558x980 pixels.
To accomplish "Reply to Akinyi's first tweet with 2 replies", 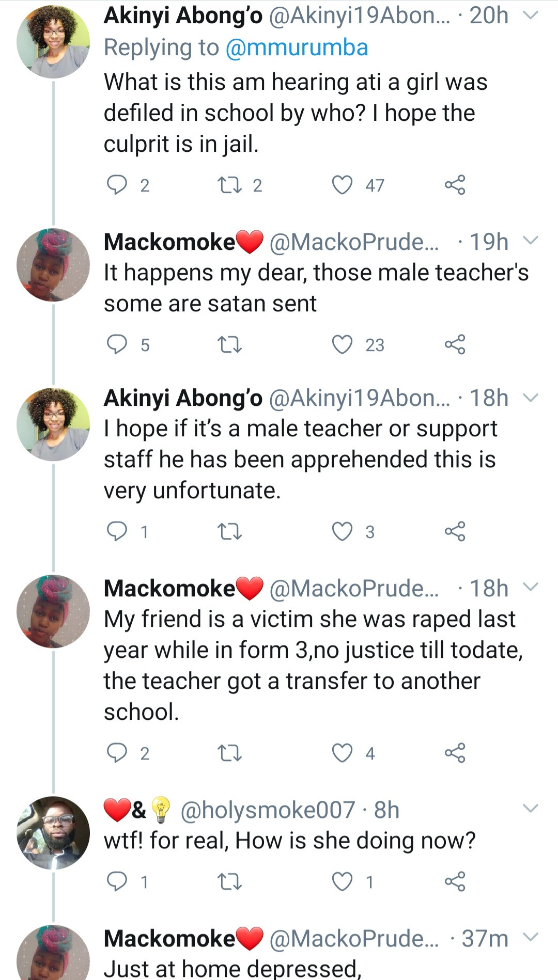I will pyautogui.click(x=117, y=185).
